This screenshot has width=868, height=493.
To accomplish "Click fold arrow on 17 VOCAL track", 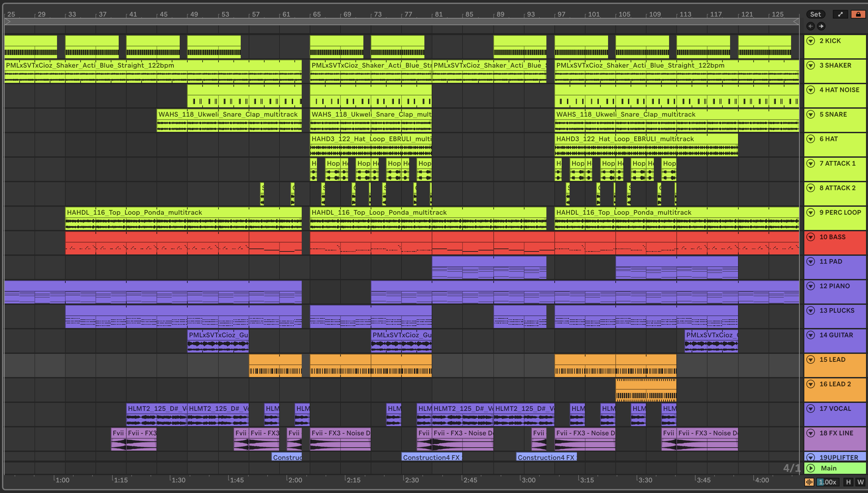I will point(811,409).
